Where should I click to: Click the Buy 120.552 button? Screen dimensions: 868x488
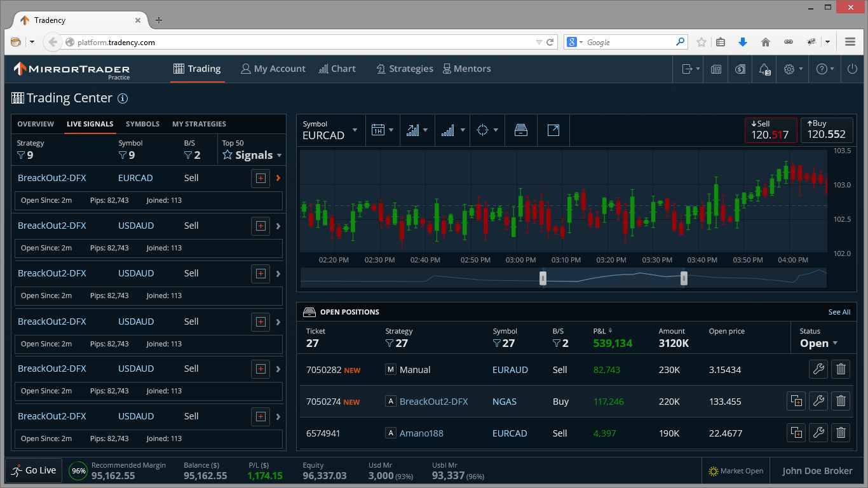point(827,130)
